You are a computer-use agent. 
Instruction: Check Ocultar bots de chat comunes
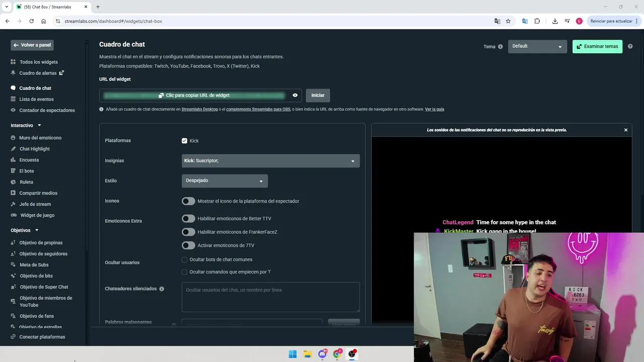click(185, 260)
